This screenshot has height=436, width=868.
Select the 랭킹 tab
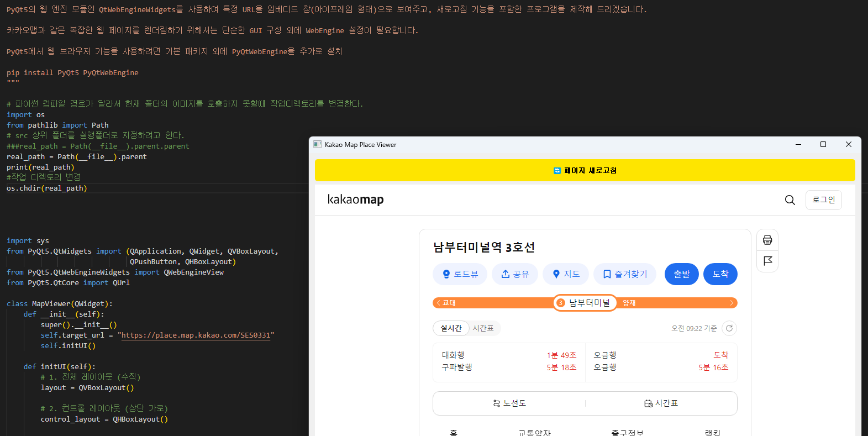coord(713,433)
